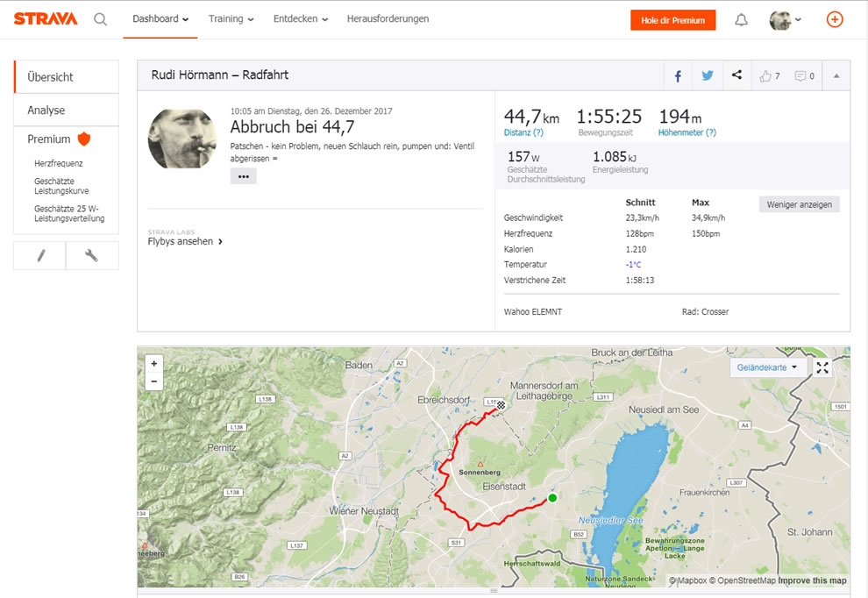Zoom out on the map

154,381
